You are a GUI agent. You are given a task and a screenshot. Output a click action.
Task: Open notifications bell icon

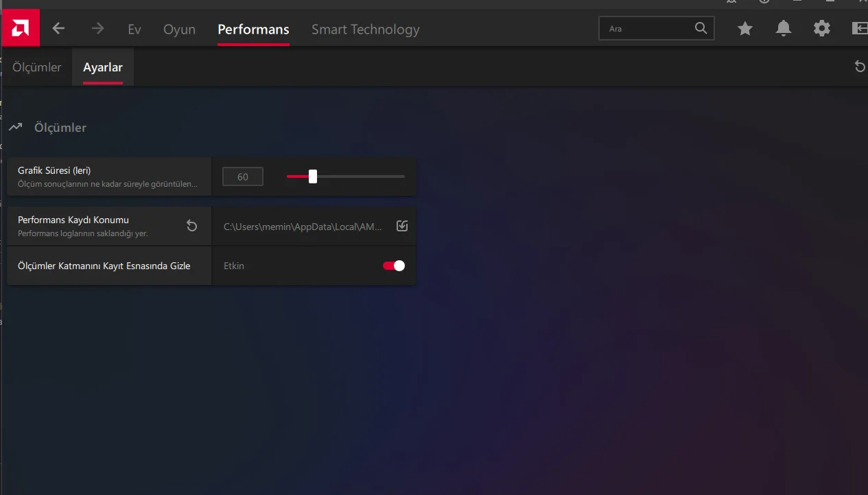point(783,28)
